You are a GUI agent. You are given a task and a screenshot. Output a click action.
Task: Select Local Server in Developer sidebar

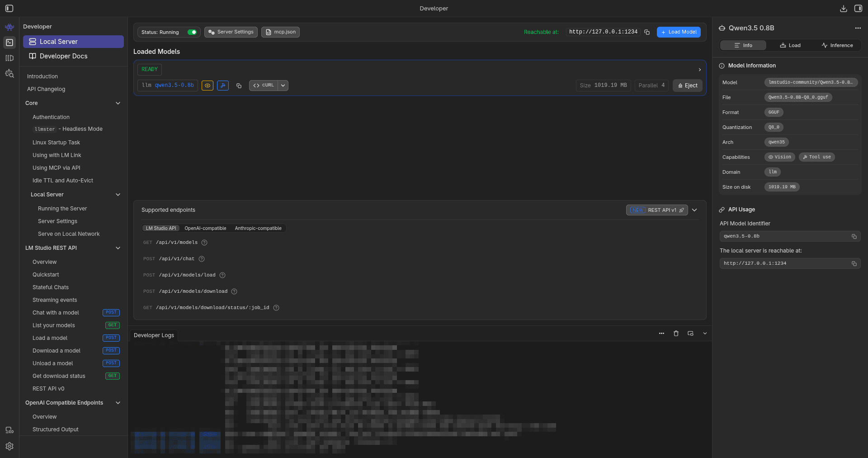point(73,42)
